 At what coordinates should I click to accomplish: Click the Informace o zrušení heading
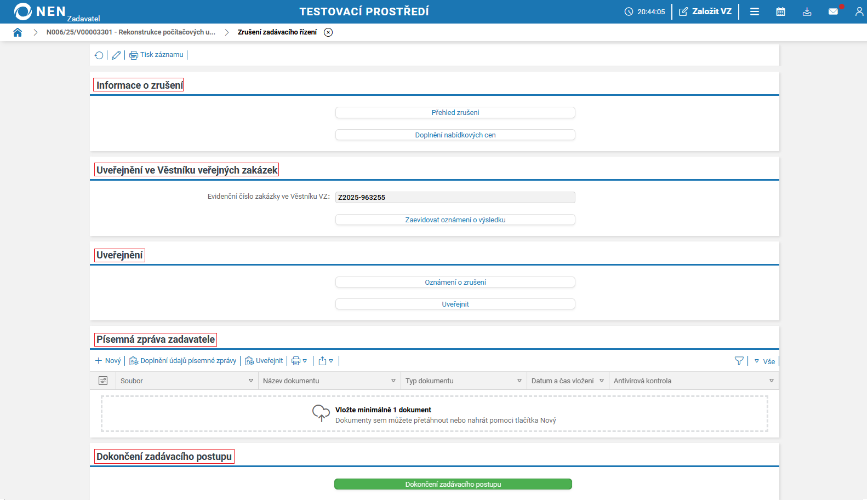(x=139, y=85)
